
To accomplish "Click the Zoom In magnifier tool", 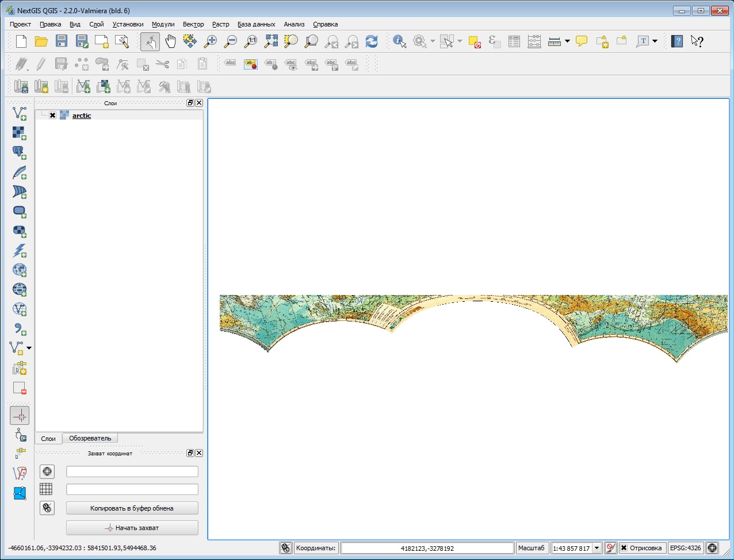I will [211, 41].
